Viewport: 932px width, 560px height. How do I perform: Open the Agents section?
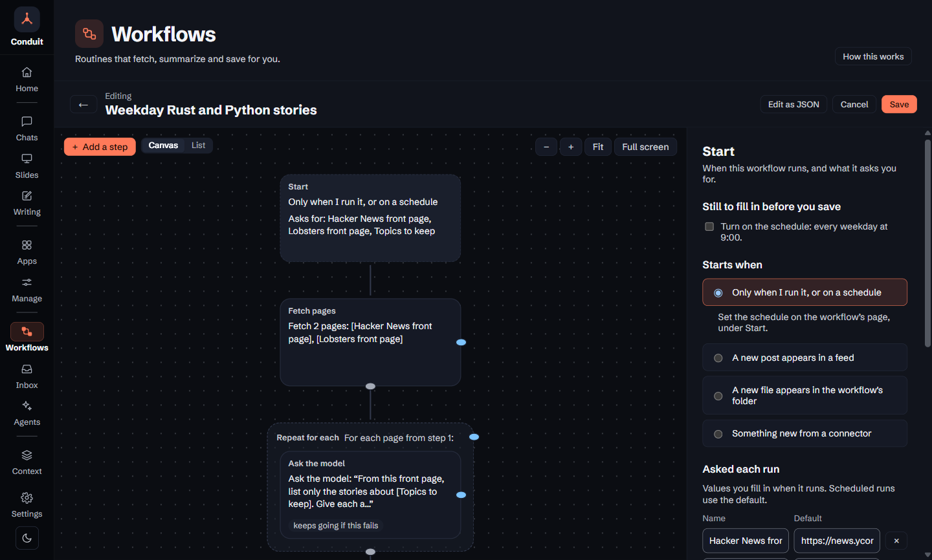(x=27, y=413)
